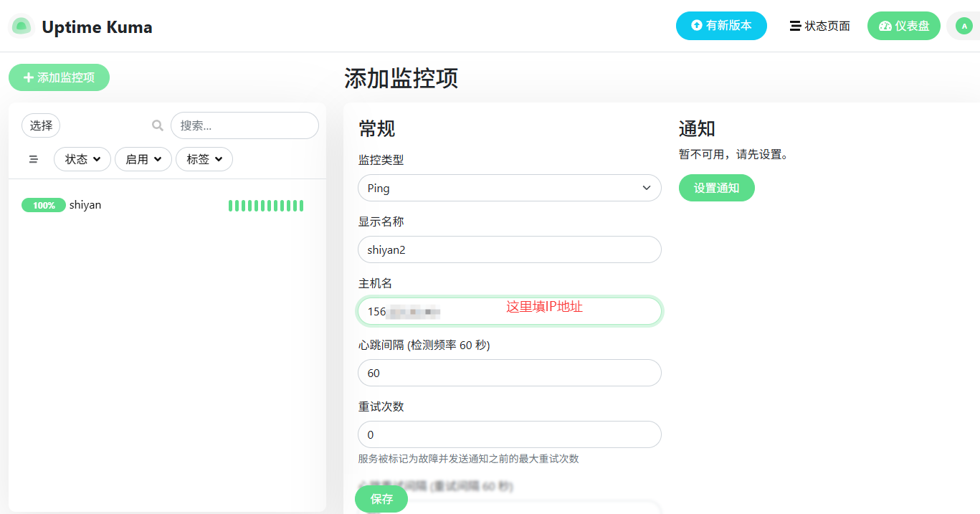980x514 pixels.
Task: Click the 保存 button
Action: pos(381,499)
